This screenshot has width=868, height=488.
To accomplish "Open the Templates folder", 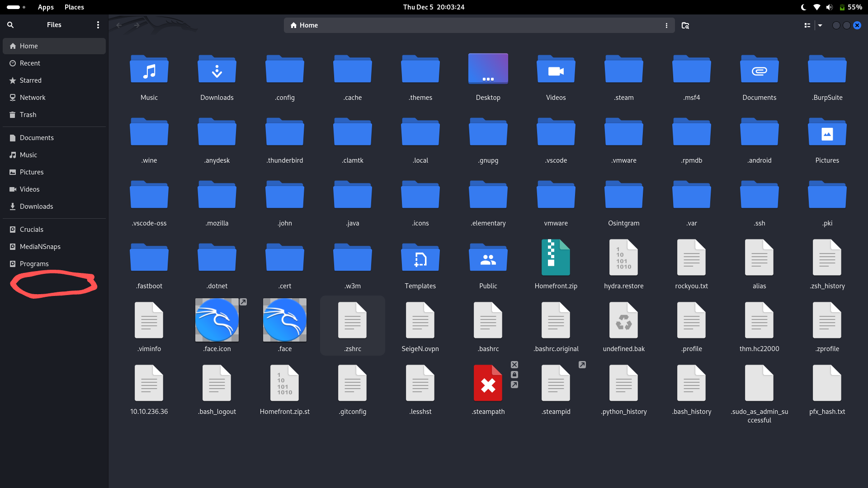I will [420, 258].
